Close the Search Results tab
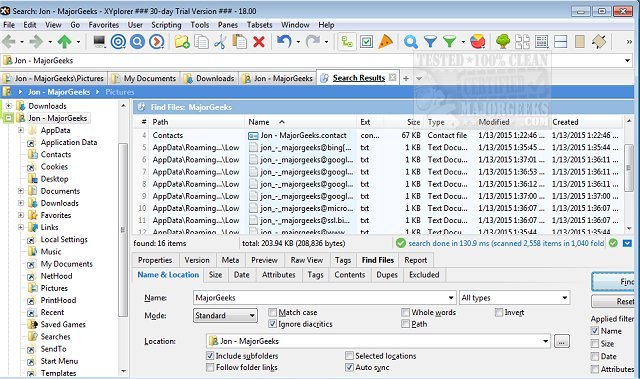This screenshot has height=379, width=640. point(392,77)
